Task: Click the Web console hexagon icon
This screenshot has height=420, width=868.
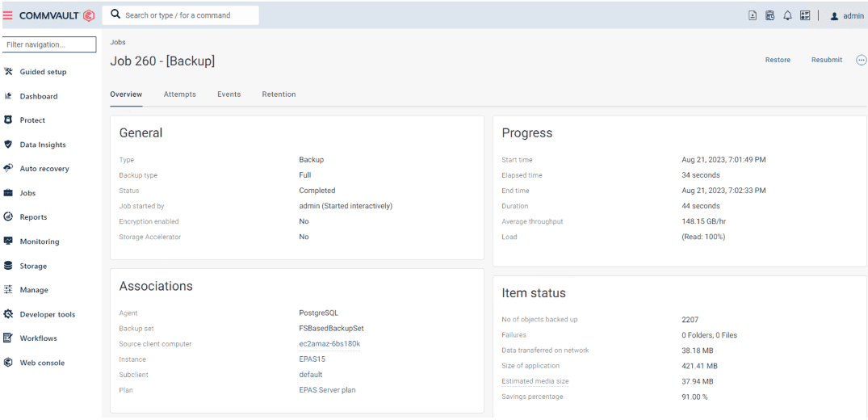Action: (8, 363)
